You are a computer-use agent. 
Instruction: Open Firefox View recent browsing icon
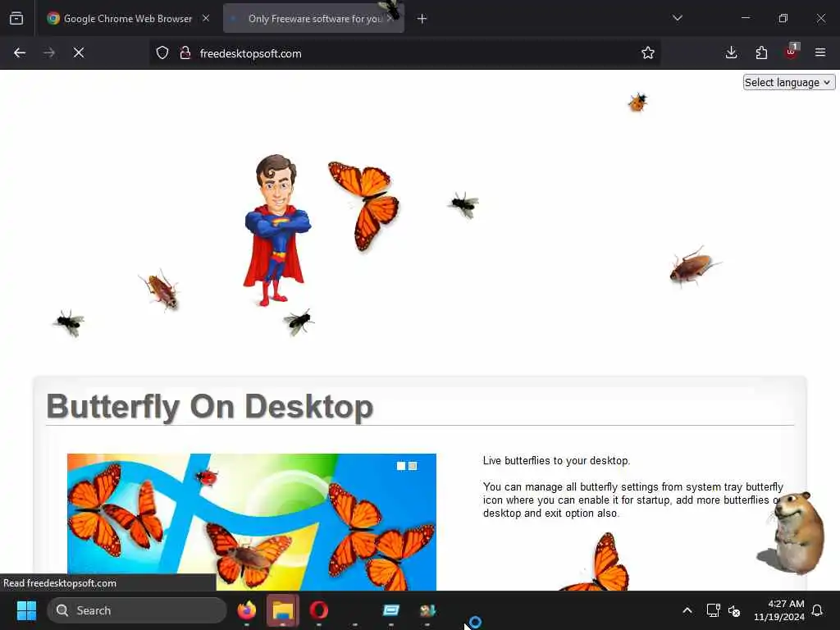point(16,18)
